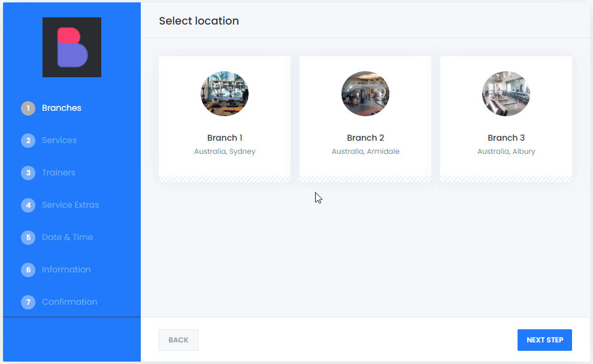This screenshot has height=364, width=593.
Task: Click the step 2 Services circle icon
Action: pos(28,140)
